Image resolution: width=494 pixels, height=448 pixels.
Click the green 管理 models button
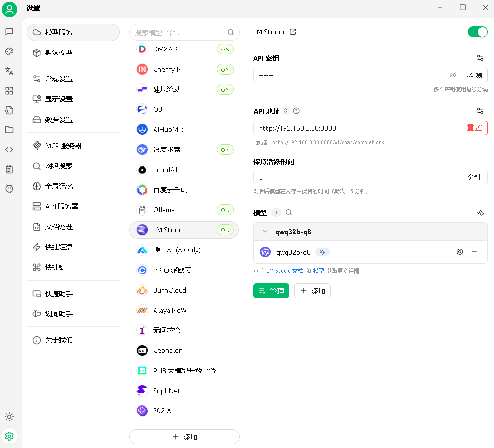(271, 291)
